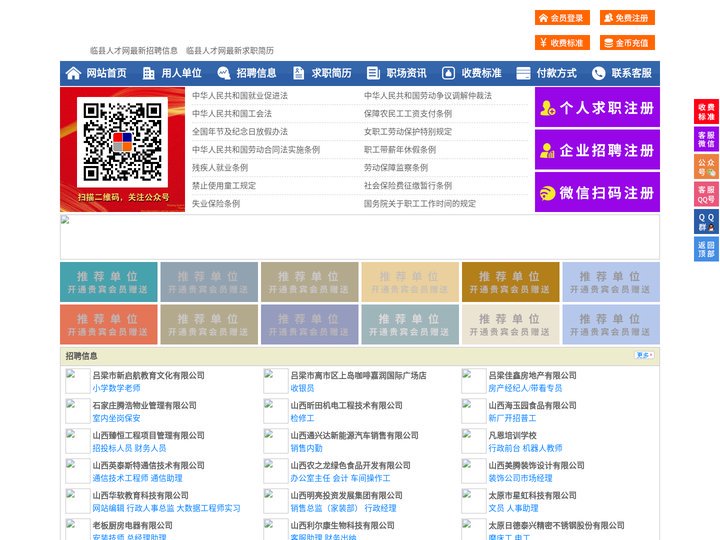Open 吕梁佳鑫房地产有限公司 listing
Viewport: 720px width, 540px height.
point(532,376)
